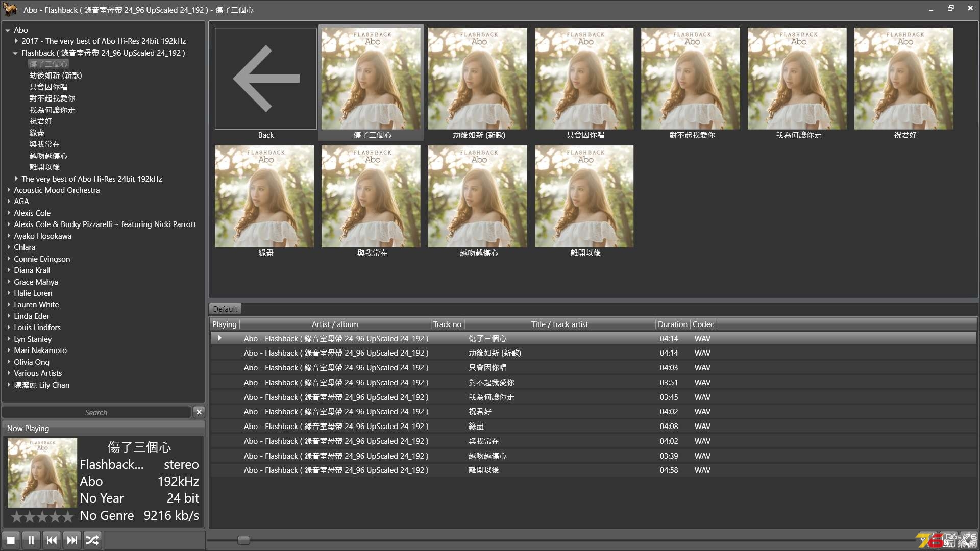Select playlist row 祝君好
Image resolution: width=980 pixels, height=551 pixels.
coord(593,411)
